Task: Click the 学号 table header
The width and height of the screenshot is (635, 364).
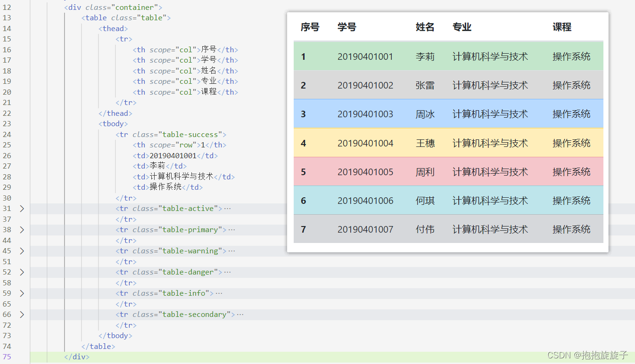Action: tap(347, 27)
